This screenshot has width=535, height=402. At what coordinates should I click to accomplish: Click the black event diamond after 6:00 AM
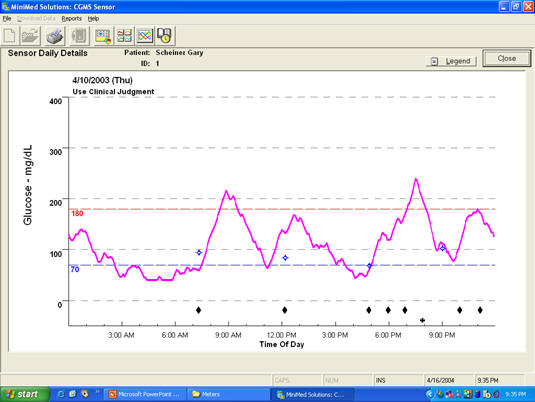tap(199, 310)
